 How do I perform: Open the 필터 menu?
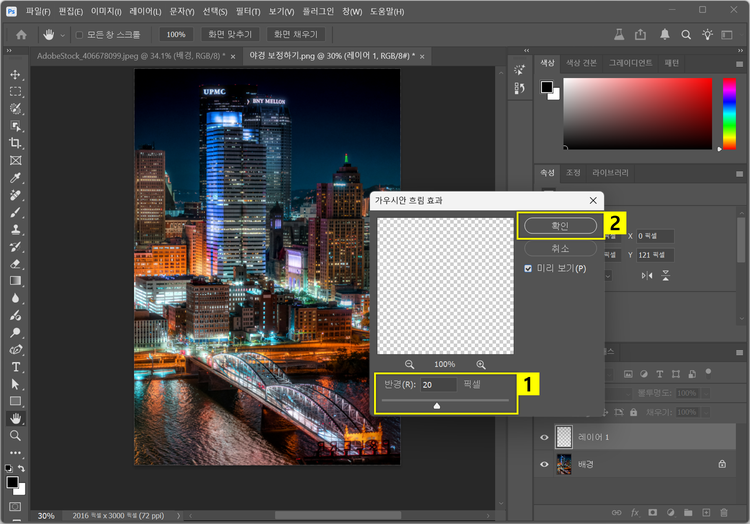(246, 11)
